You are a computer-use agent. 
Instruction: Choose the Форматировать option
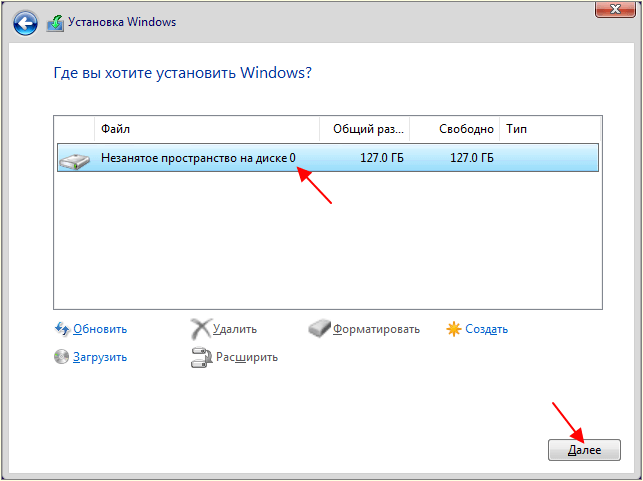click(x=376, y=329)
